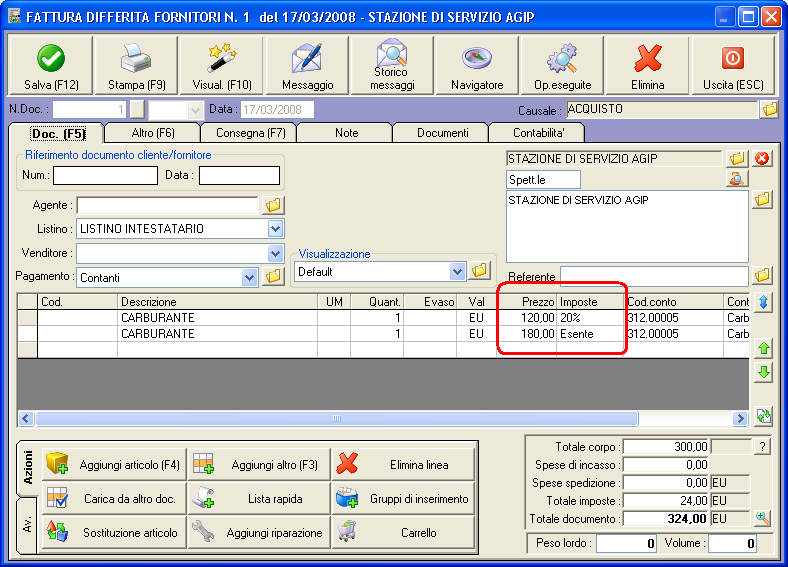
Task: Click the blue up-down arrow beside the grid header
Action: 763,302
